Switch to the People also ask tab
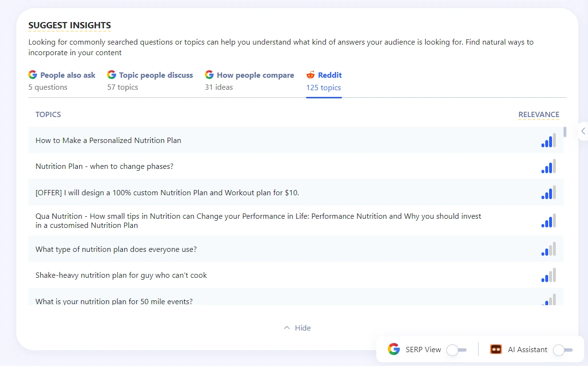Viewport: 588px width, 367px height. click(68, 75)
